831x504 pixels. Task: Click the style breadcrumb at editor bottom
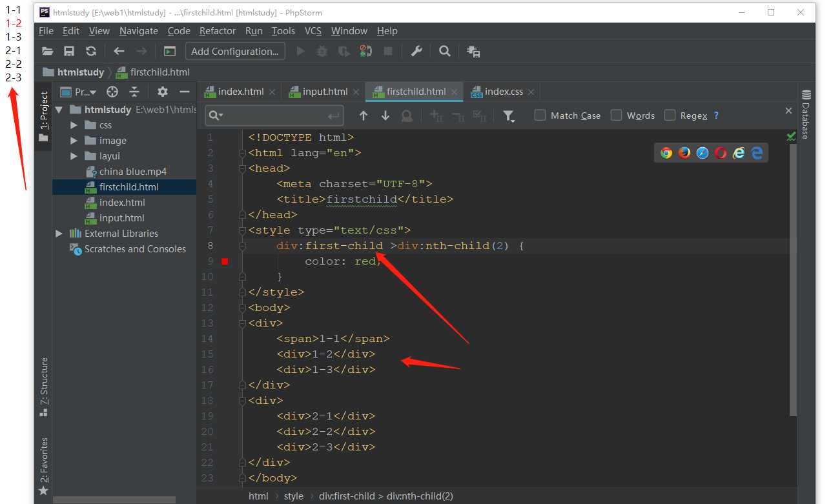[x=293, y=496]
